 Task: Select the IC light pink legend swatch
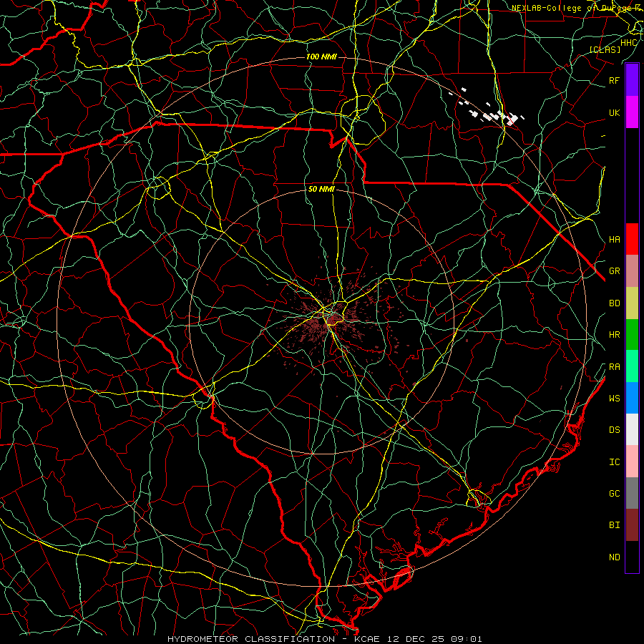[x=632, y=462]
